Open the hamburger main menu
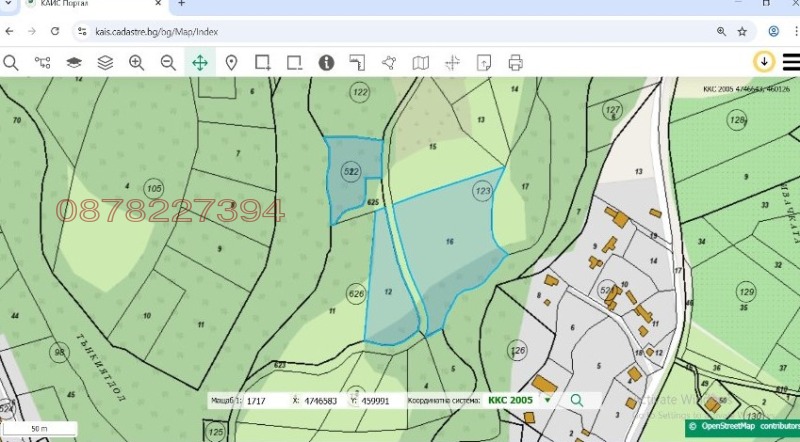Image resolution: width=800 pixels, height=442 pixels. [790, 62]
